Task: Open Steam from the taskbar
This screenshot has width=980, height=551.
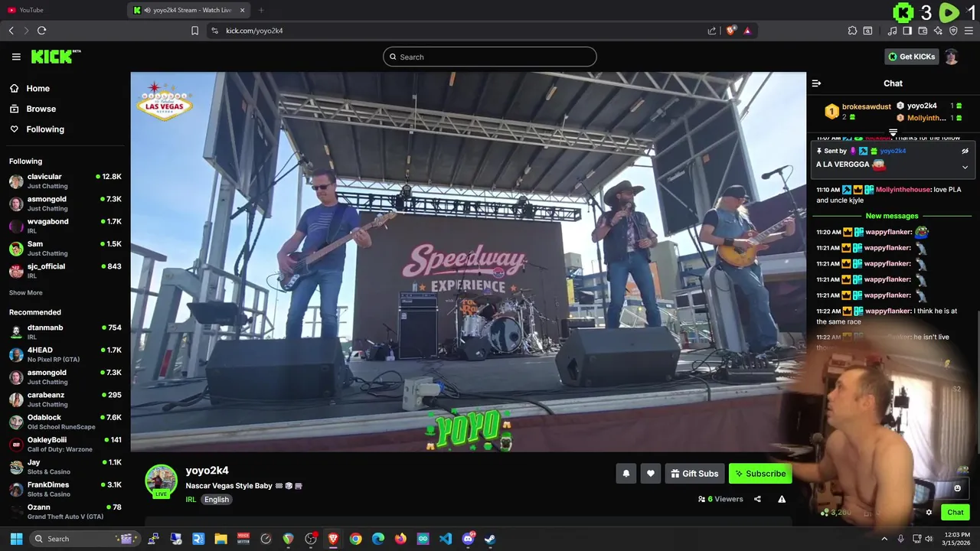Action: coord(490,539)
